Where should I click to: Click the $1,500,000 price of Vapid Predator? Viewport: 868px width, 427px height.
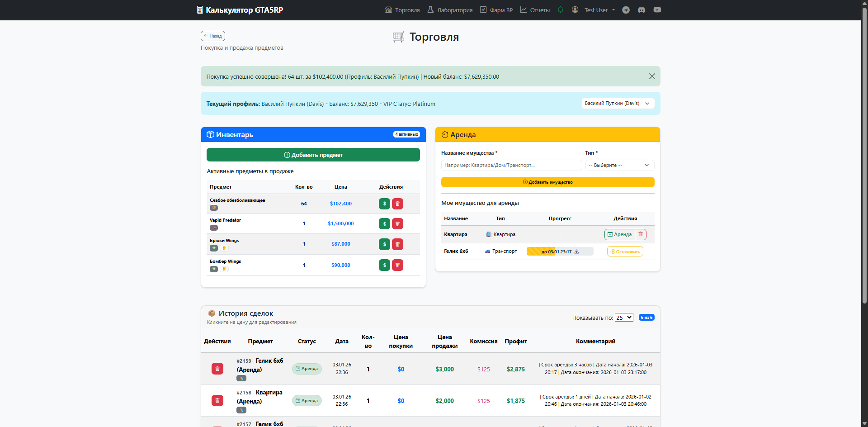341,223
